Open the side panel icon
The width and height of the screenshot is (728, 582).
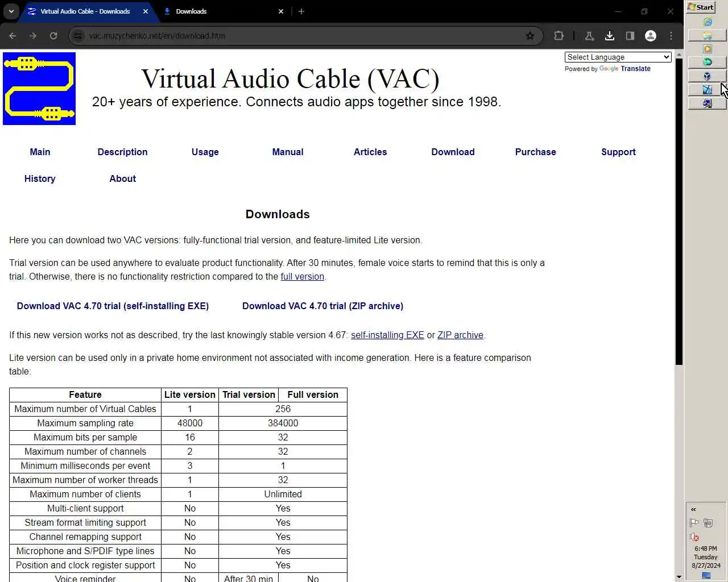[630, 36]
